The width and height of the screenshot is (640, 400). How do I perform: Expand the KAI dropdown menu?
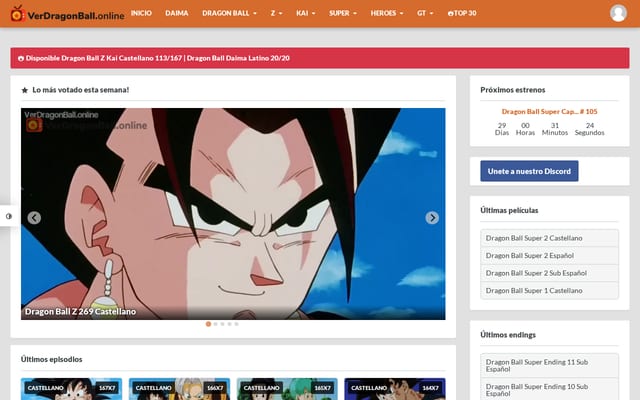[306, 13]
